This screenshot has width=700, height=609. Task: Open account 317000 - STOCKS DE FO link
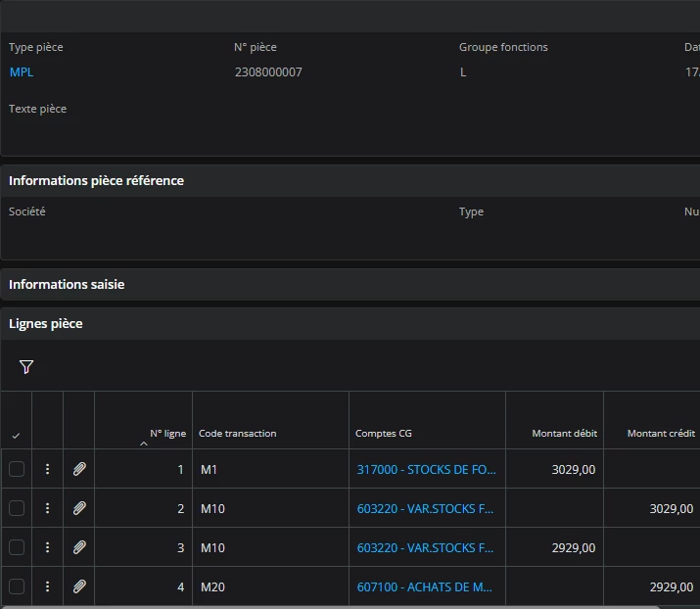pos(425,469)
